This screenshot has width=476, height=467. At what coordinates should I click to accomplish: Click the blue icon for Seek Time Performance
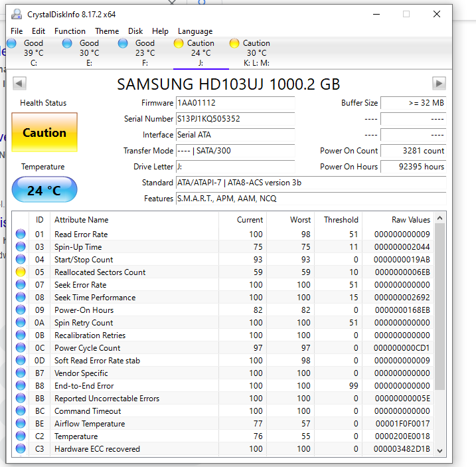pyautogui.click(x=21, y=297)
